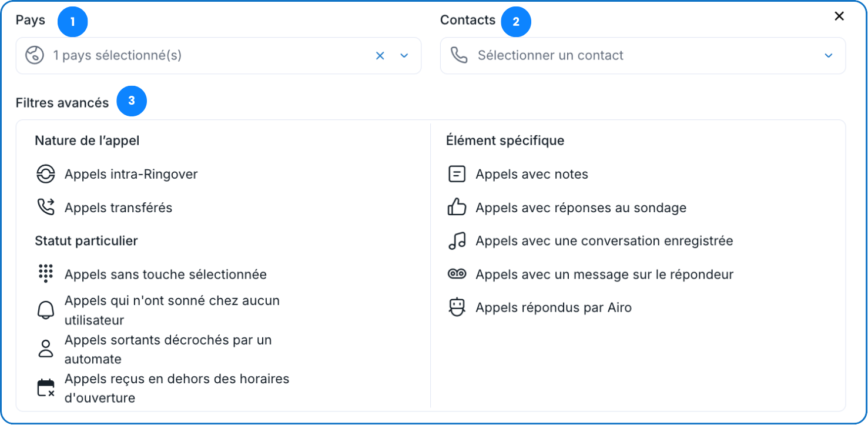The height and width of the screenshot is (425, 868).
Task: Click the person icon for automate calls
Action: pyautogui.click(x=45, y=349)
